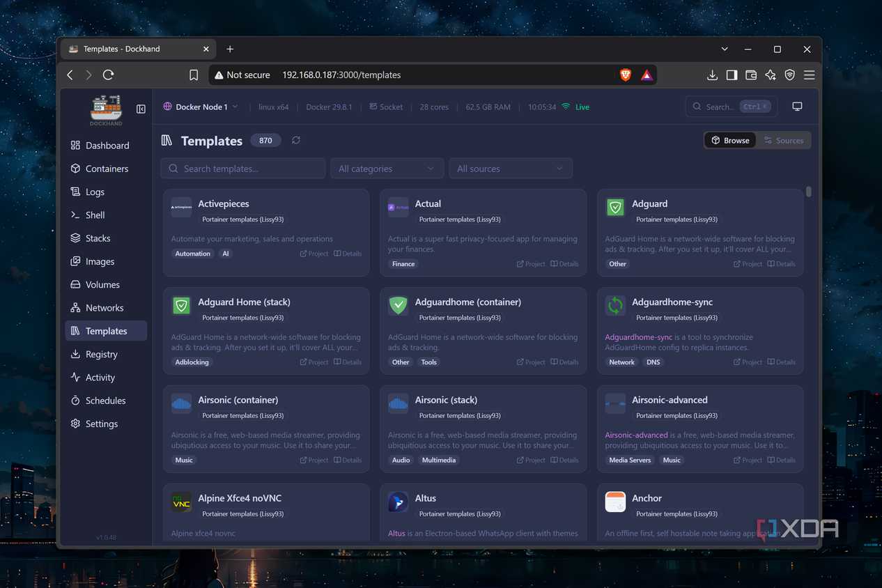Click the Airsonic (stack) waveform icon
This screenshot has height=588, width=882.
click(x=399, y=403)
